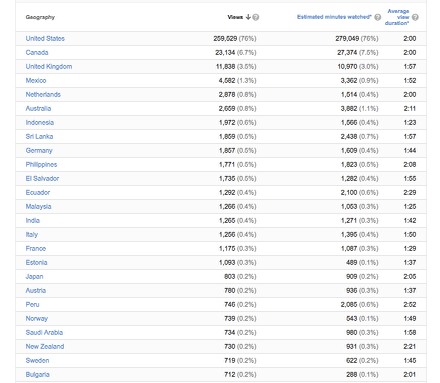Image resolution: width=440 pixels, height=383 pixels.
Task: Click the Geography column header
Action: coord(40,17)
